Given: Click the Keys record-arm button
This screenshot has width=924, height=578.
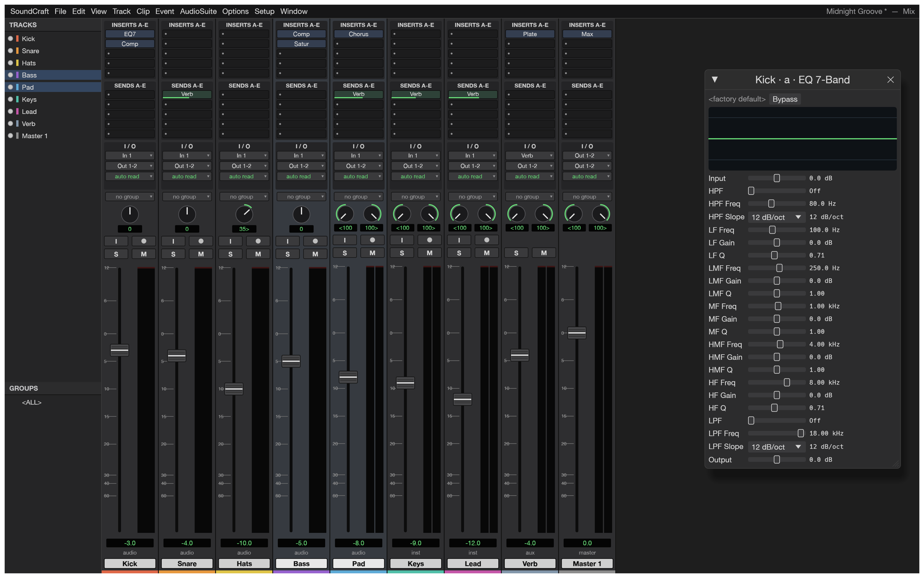Looking at the screenshot, I should pos(430,240).
